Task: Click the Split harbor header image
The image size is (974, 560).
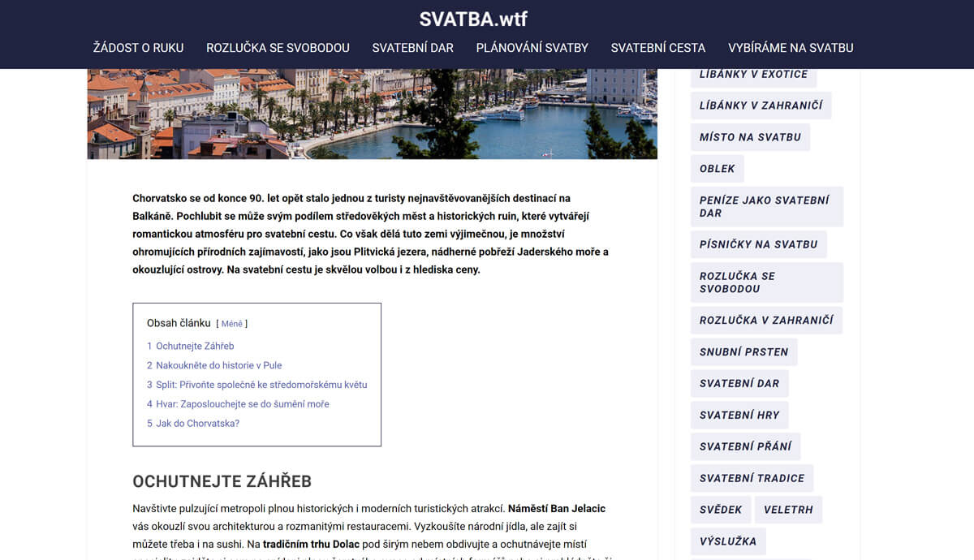Action: pyautogui.click(x=372, y=114)
